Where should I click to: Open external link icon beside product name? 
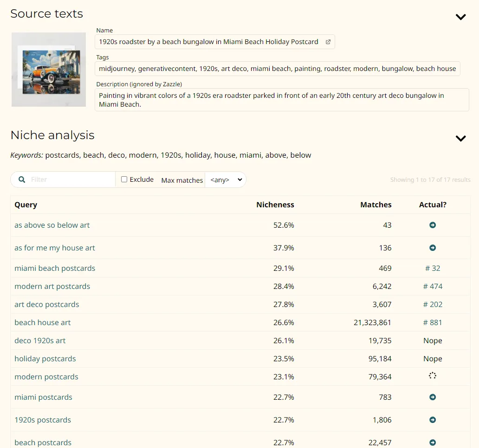328,42
